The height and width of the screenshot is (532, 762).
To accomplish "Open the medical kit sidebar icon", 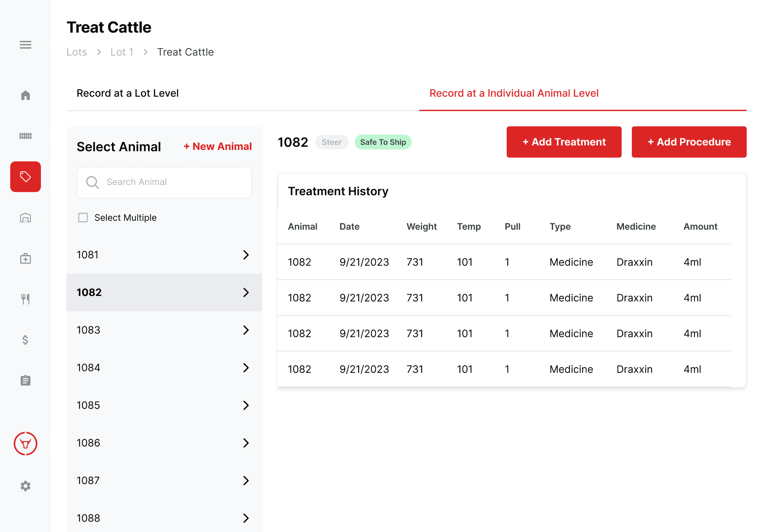I will tap(25, 258).
